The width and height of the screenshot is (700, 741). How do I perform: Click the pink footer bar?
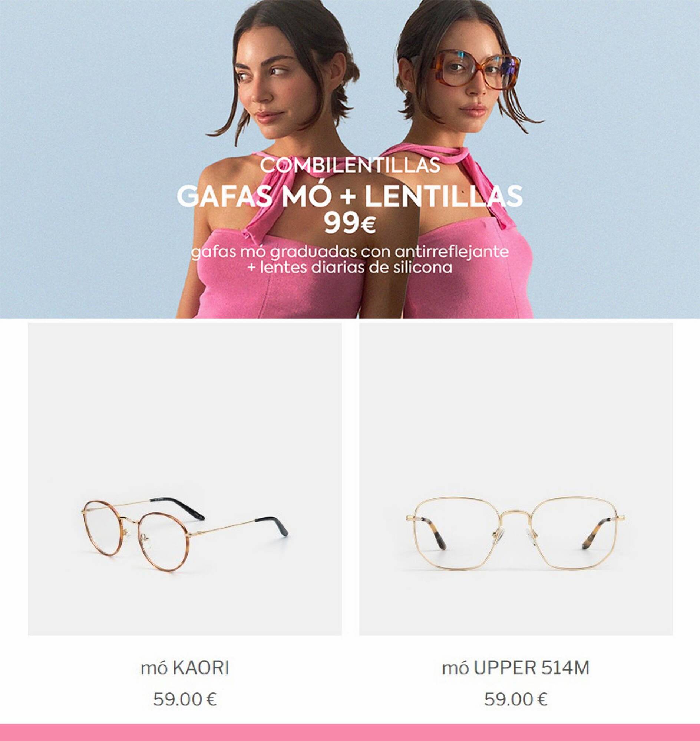[x=350, y=732]
